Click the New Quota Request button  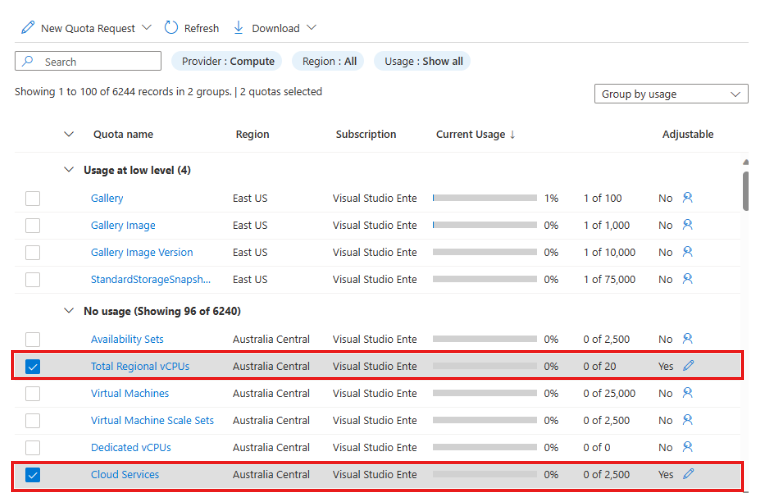click(87, 28)
